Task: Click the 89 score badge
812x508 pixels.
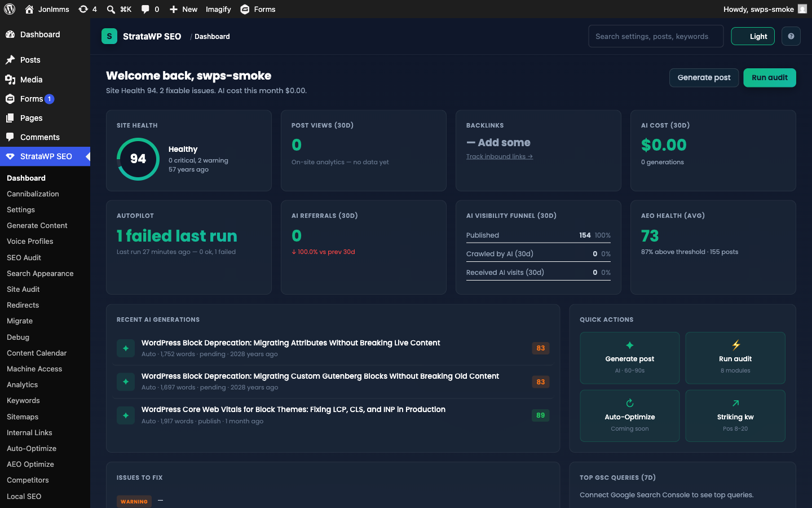Action: (541, 415)
